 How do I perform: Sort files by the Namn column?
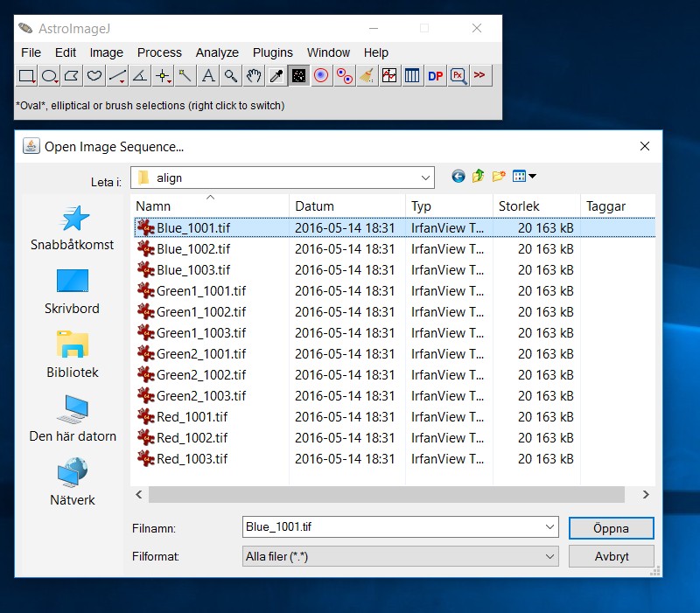[210, 205]
